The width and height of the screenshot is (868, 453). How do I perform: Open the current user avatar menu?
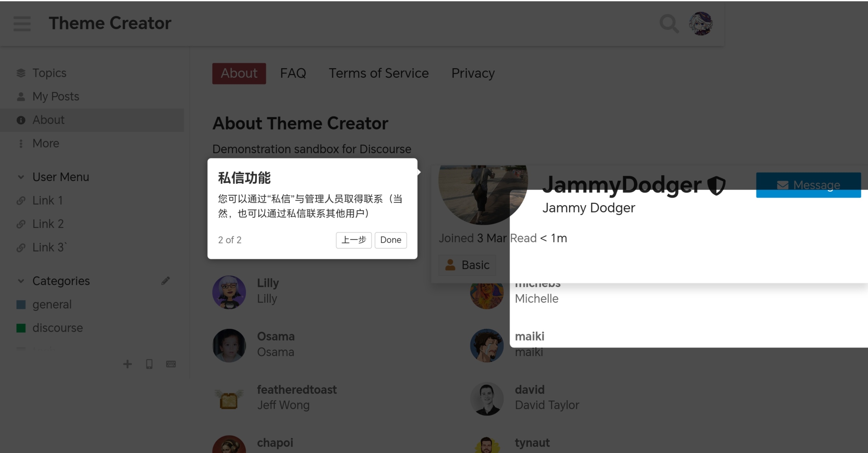(701, 23)
